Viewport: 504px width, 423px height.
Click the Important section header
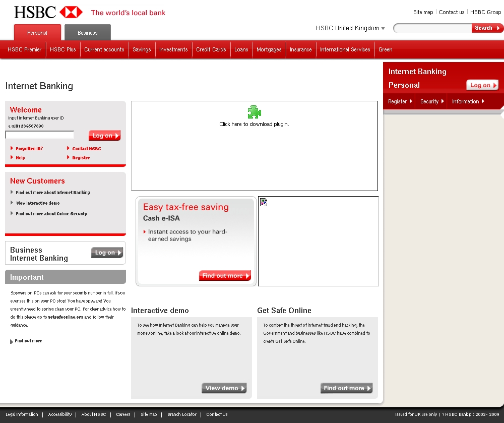click(66, 277)
